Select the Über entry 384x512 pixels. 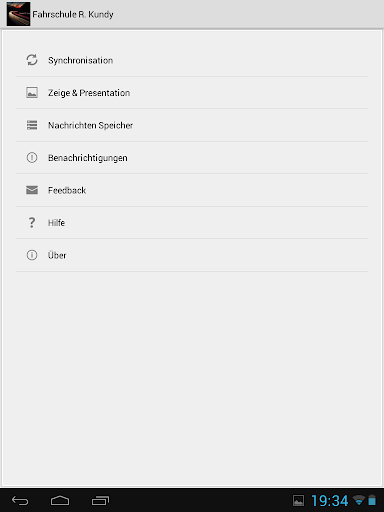coord(192,255)
